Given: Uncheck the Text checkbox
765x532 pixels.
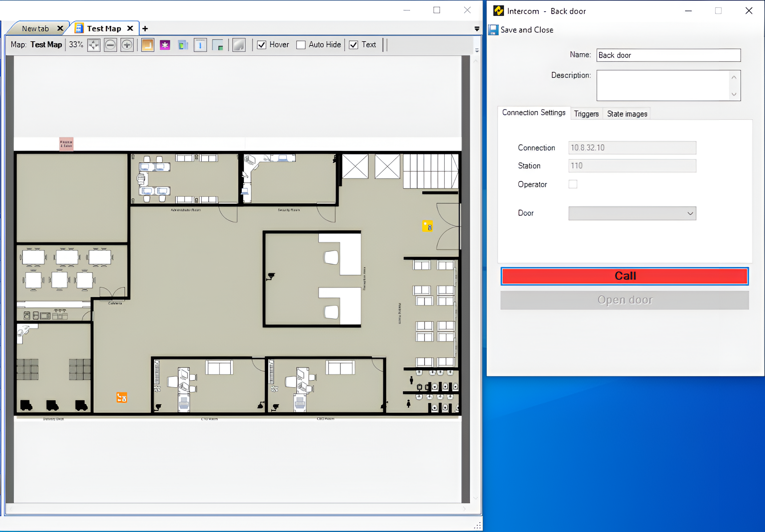Looking at the screenshot, I should (354, 45).
